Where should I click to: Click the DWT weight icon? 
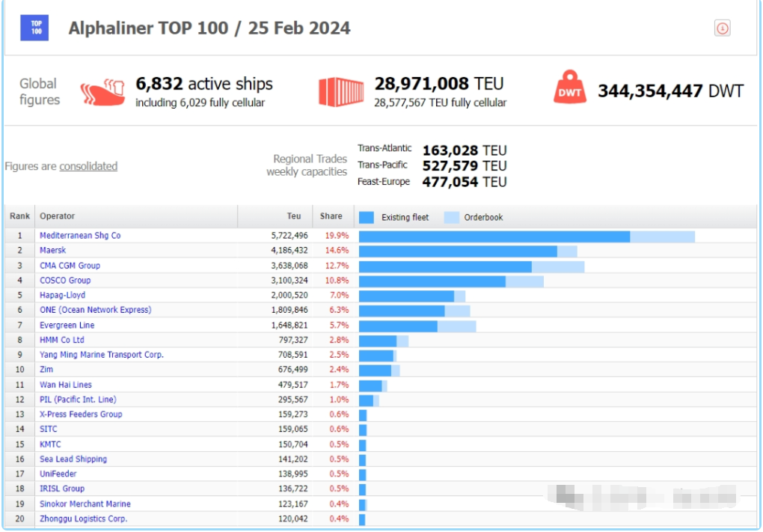570,88
